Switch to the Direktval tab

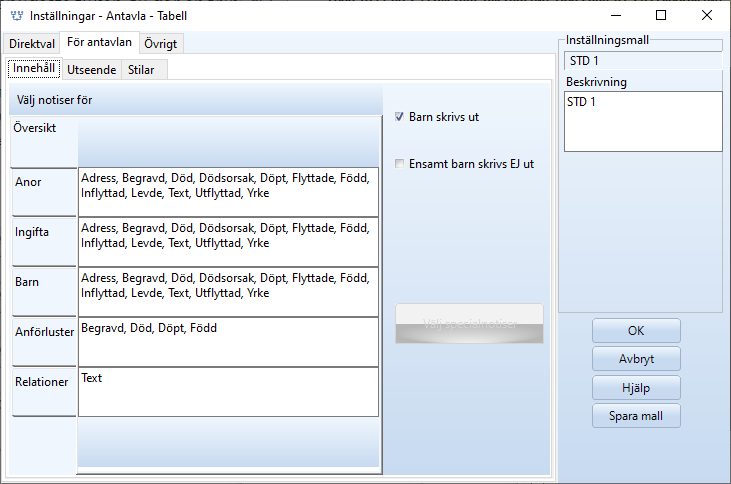(x=30, y=44)
